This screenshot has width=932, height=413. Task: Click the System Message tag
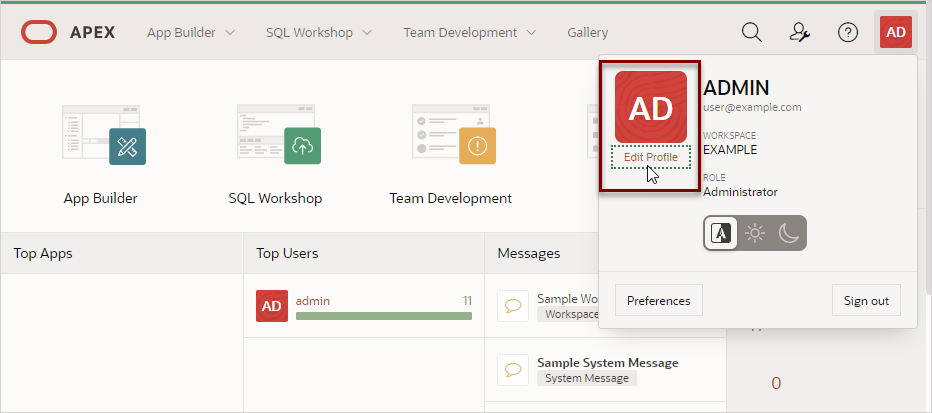point(587,378)
